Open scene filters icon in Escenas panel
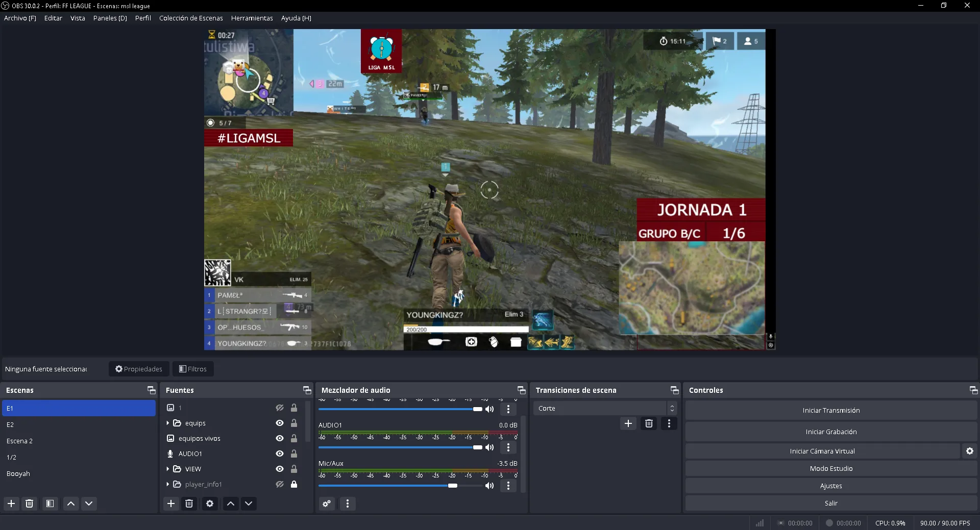The width and height of the screenshot is (980, 530). [50, 503]
